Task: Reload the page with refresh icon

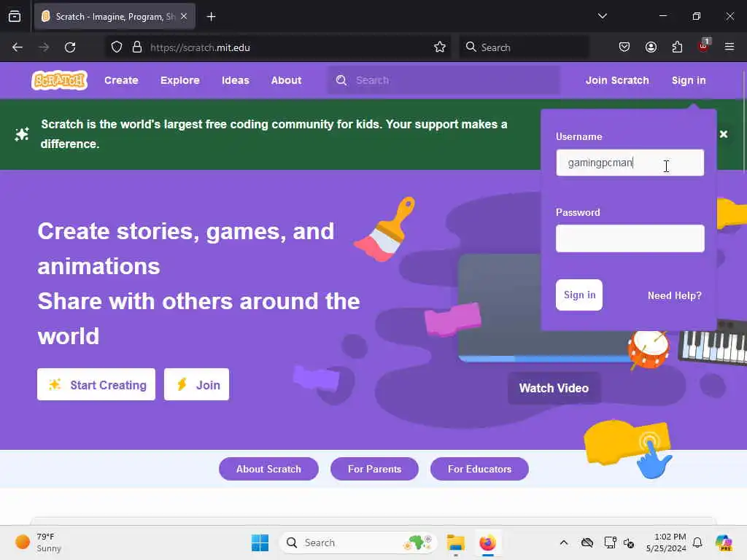Action: pyautogui.click(x=70, y=47)
